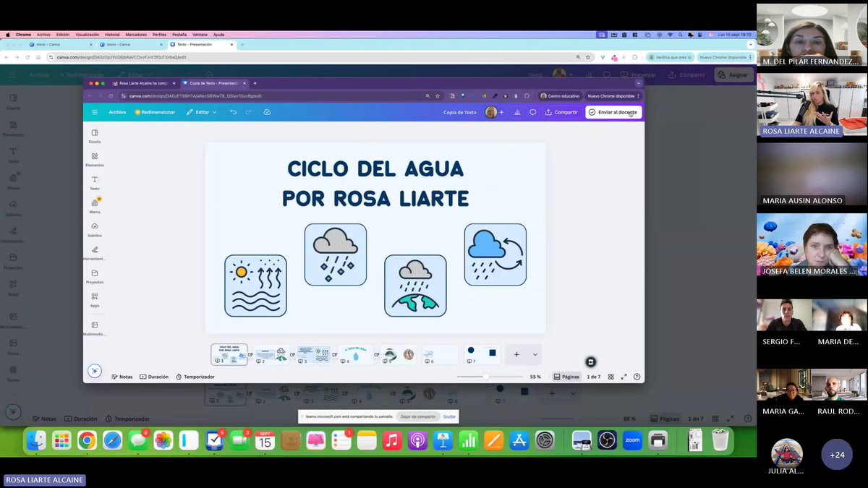
Task: Select page 1 thumbnail in the filmstrip
Action: pos(229,354)
